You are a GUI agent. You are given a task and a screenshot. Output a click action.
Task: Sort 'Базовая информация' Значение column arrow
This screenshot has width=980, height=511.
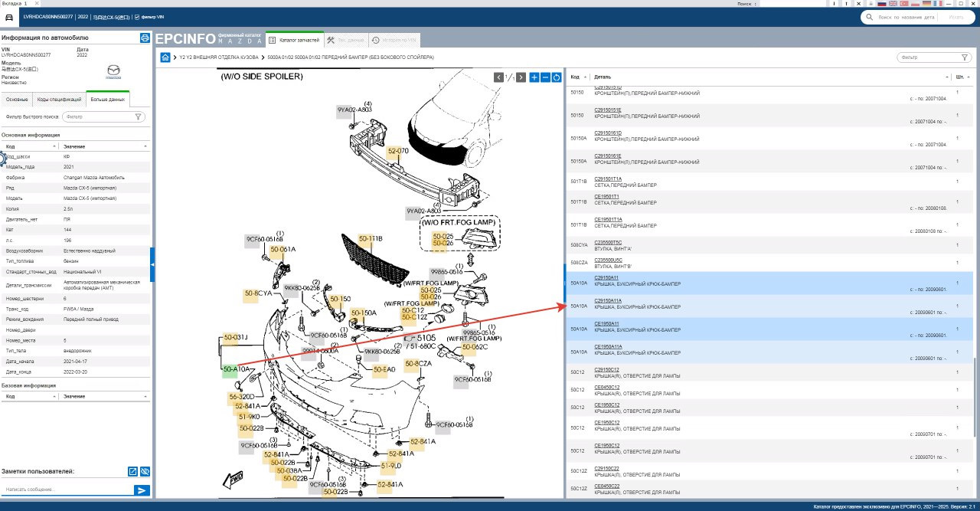(145, 396)
